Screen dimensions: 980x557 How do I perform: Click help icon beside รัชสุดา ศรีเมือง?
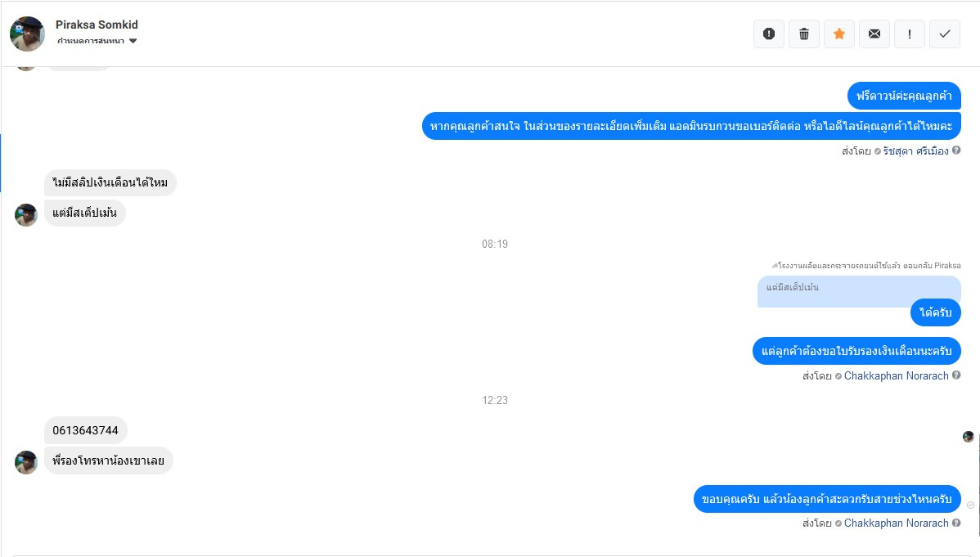956,150
